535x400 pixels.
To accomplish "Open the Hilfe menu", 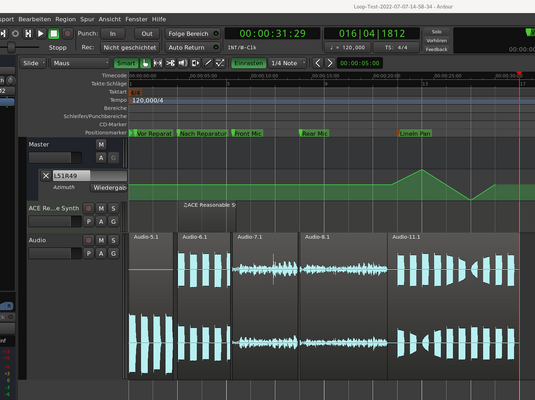I will 159,19.
